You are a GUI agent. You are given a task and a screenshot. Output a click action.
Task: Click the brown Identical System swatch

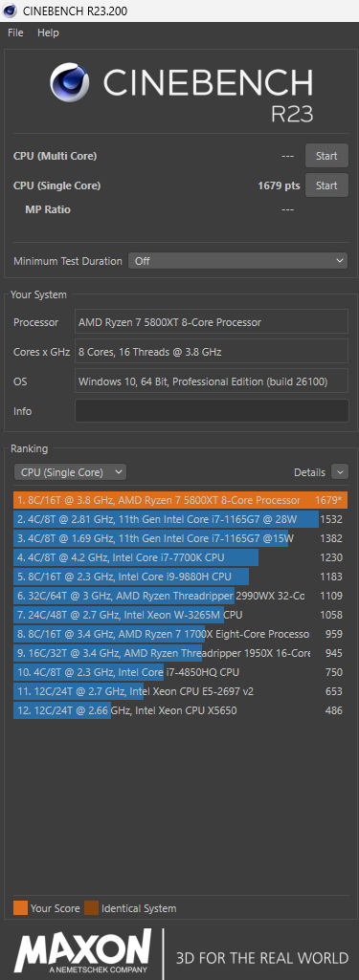point(91,908)
